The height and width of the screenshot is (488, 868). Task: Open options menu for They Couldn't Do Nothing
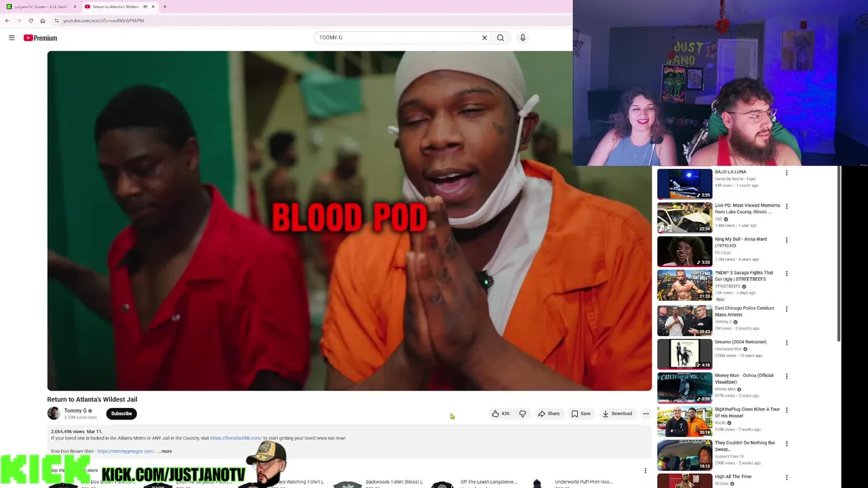pos(787,444)
